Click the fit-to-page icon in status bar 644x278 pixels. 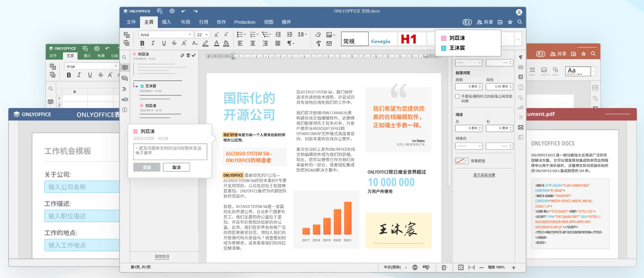pos(460,267)
